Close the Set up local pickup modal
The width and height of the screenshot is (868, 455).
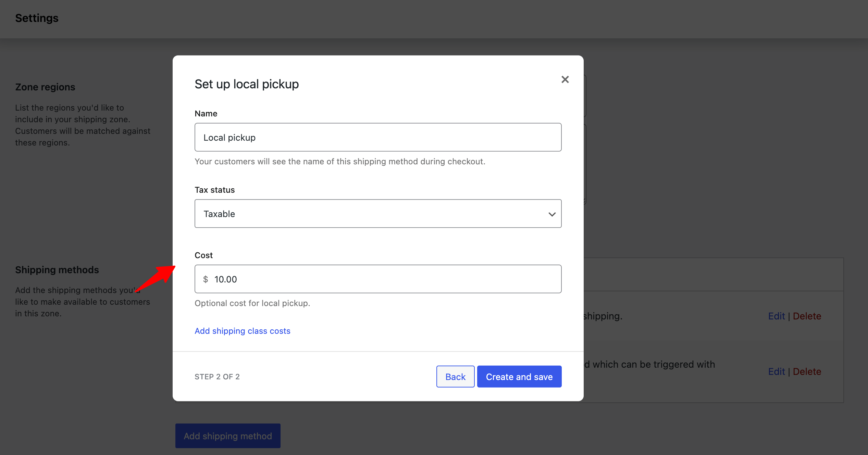click(x=565, y=79)
